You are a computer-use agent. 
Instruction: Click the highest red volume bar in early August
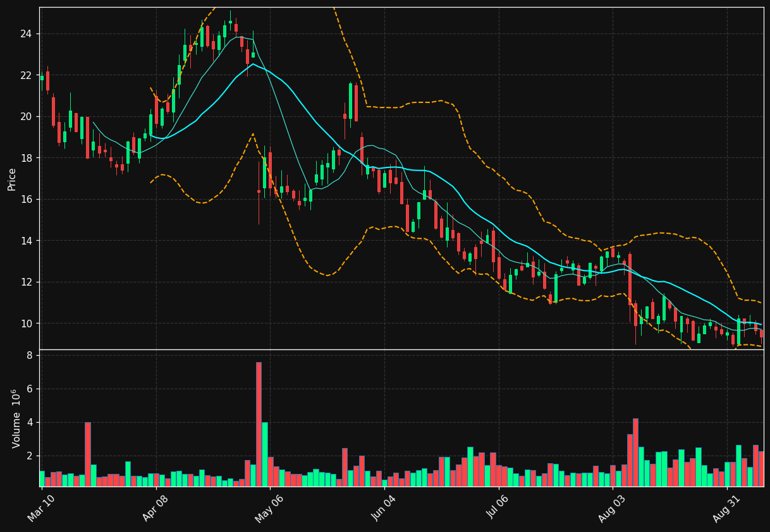(635, 452)
